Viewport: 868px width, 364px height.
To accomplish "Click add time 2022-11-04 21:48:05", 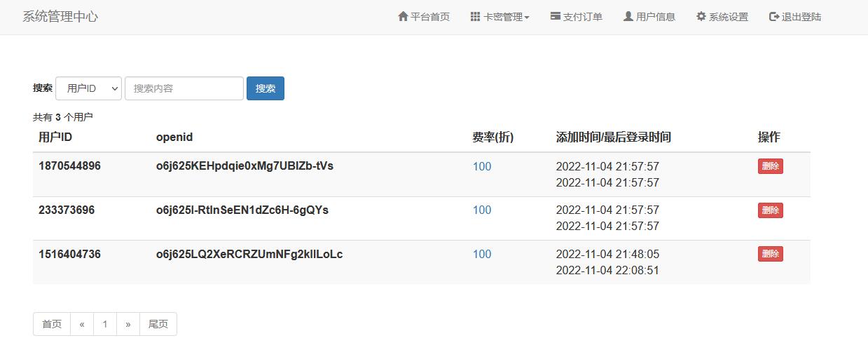I will point(607,254).
